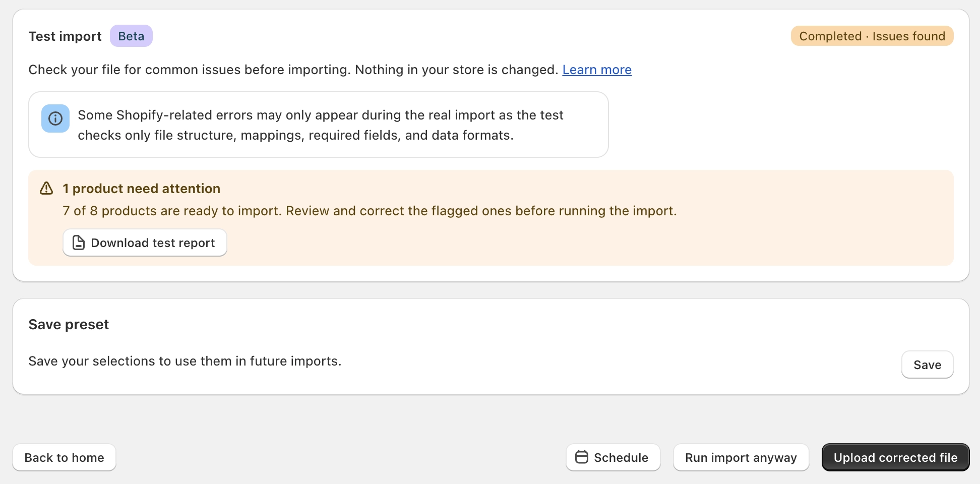The width and height of the screenshot is (980, 484).
Task: Click "Check your file for common issues" text
Action: 293,70
